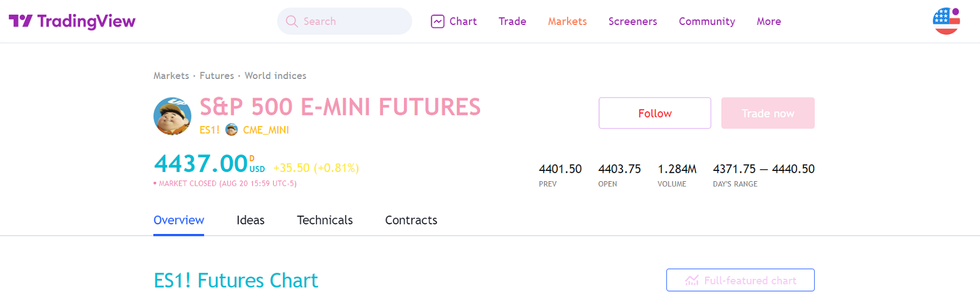Open the US flag profile avatar
The width and height of the screenshot is (980, 301).
tap(946, 21)
